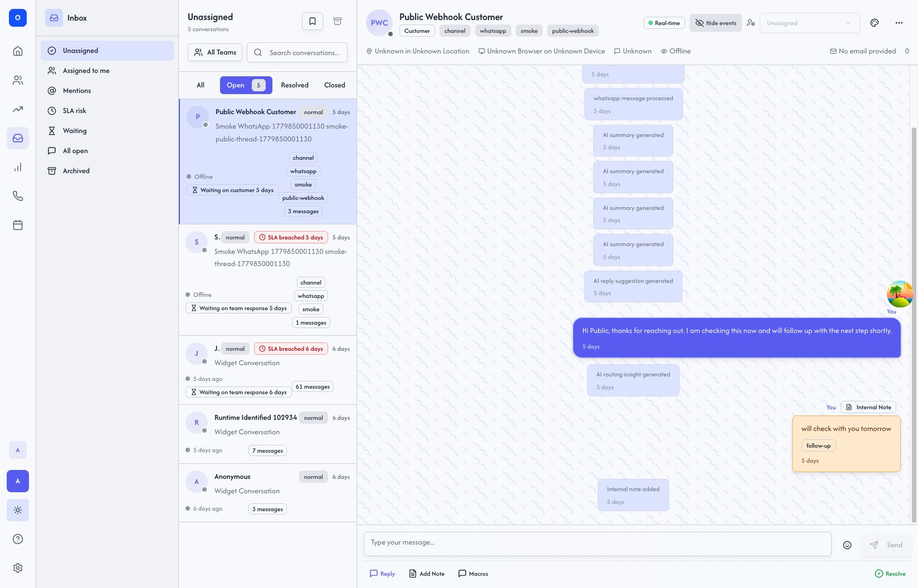Click the blue O logo icon

[x=18, y=18]
